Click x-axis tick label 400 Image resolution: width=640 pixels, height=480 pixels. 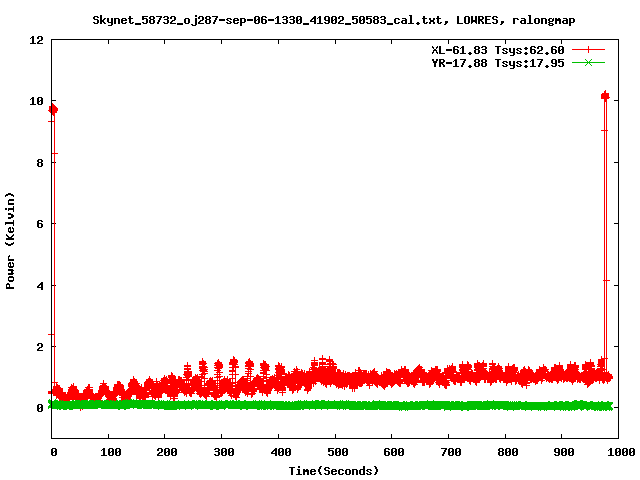point(281,452)
